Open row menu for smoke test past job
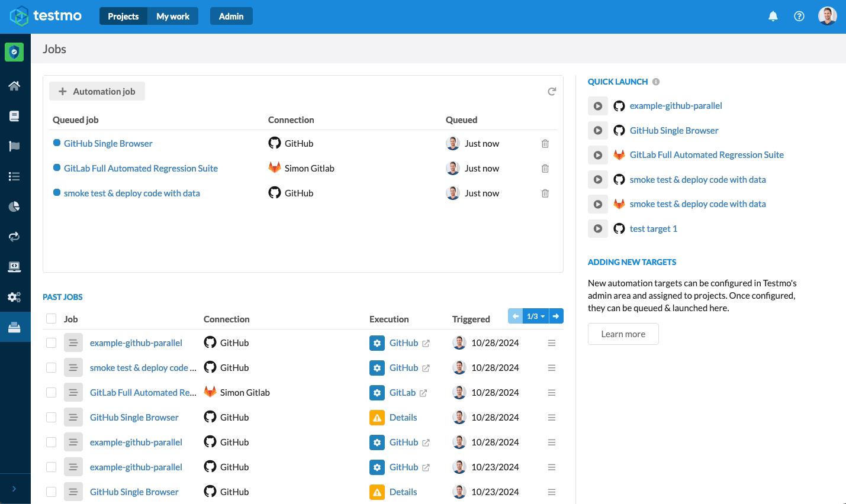Viewport: 846px width, 504px height. click(x=552, y=368)
